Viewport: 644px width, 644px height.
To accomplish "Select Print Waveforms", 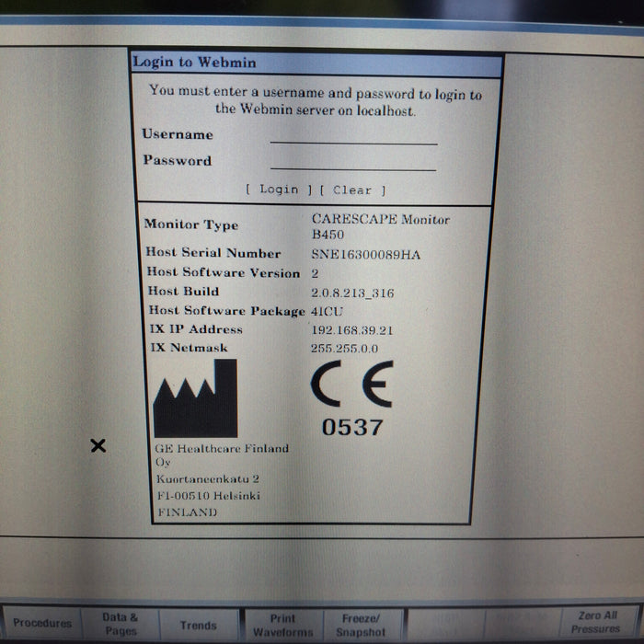I will (x=283, y=625).
